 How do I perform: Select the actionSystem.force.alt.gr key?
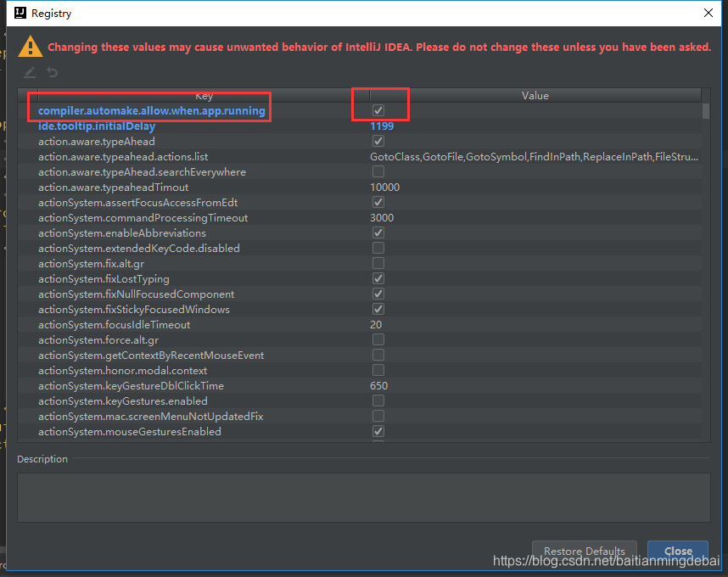(x=98, y=339)
